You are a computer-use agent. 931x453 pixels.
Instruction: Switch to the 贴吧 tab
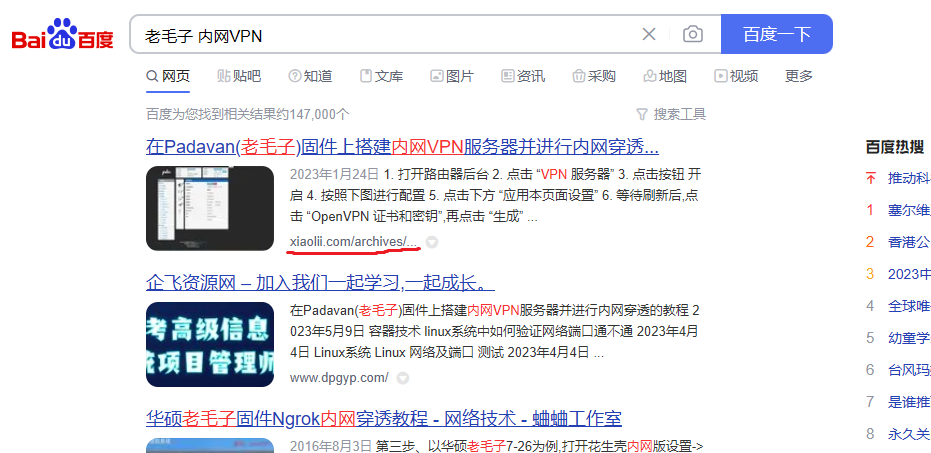click(x=239, y=76)
